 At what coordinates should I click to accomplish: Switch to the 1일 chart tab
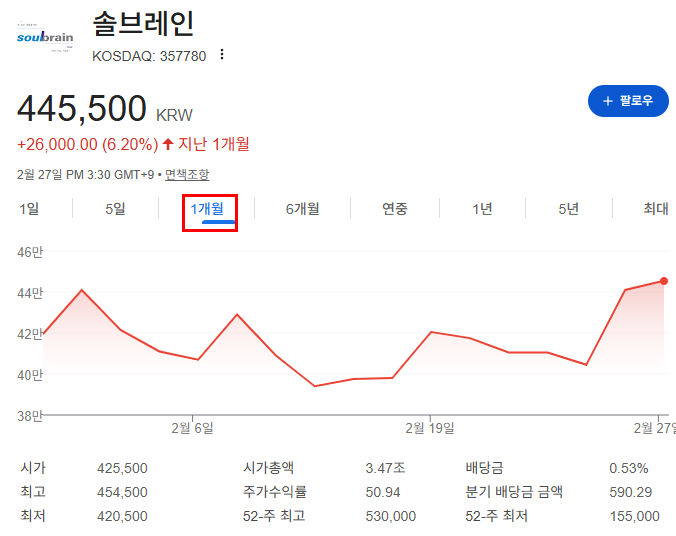[x=29, y=209]
